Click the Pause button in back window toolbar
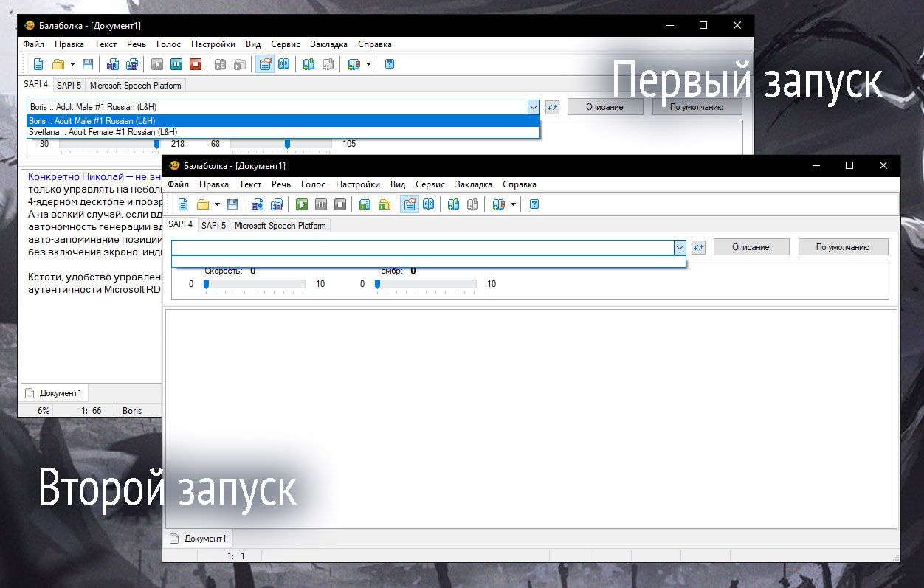The image size is (924, 588). pyautogui.click(x=176, y=64)
